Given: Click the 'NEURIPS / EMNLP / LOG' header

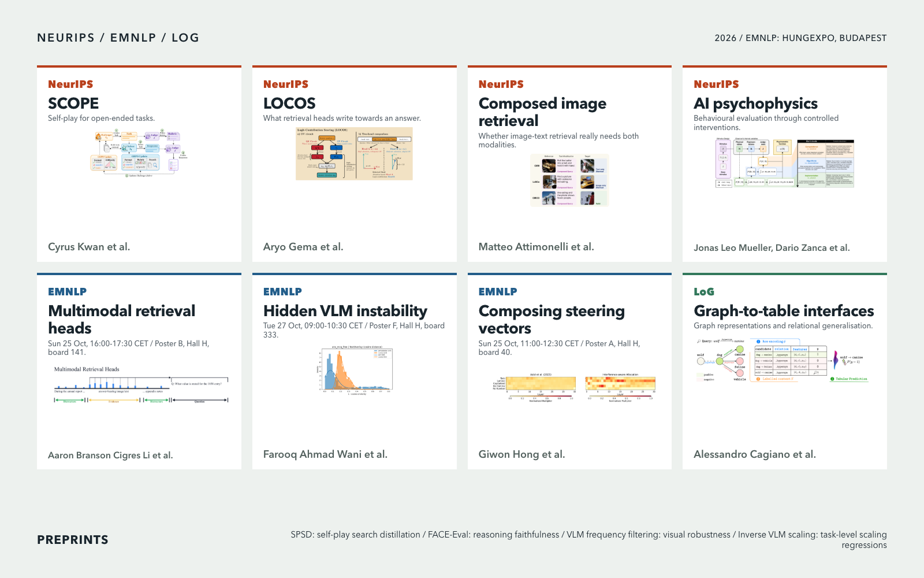Looking at the screenshot, I should [x=118, y=38].
